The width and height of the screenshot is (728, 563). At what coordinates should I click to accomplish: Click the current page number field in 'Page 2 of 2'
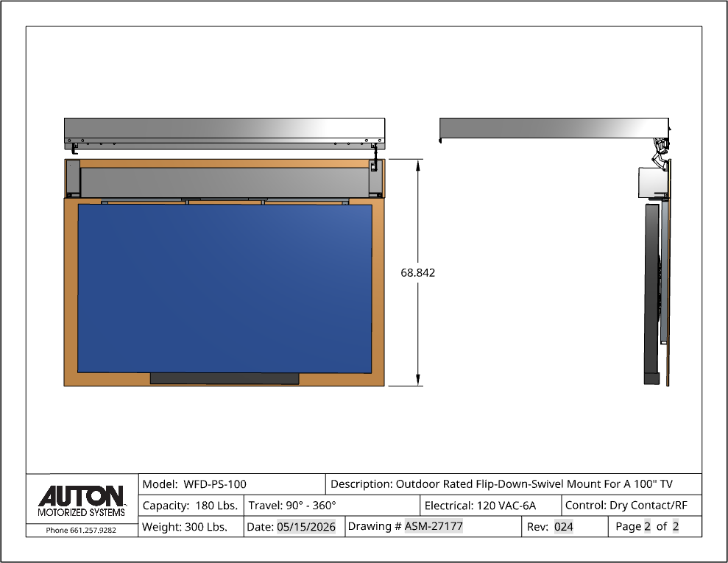click(x=647, y=526)
